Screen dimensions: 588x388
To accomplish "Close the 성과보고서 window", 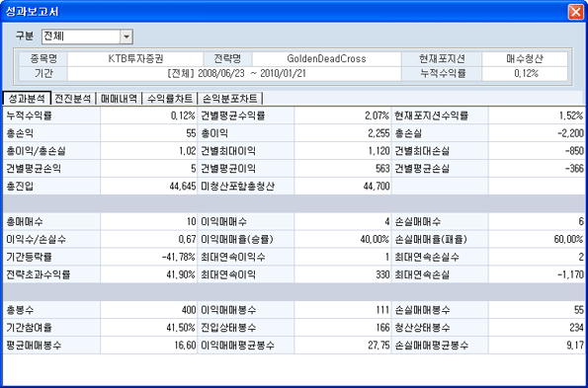I will [575, 12].
